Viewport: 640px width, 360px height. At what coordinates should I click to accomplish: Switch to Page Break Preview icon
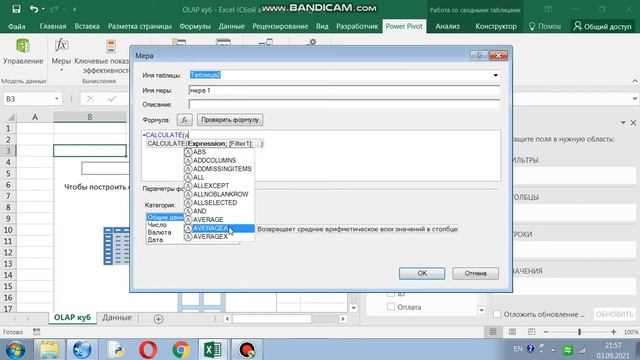tap(531, 332)
